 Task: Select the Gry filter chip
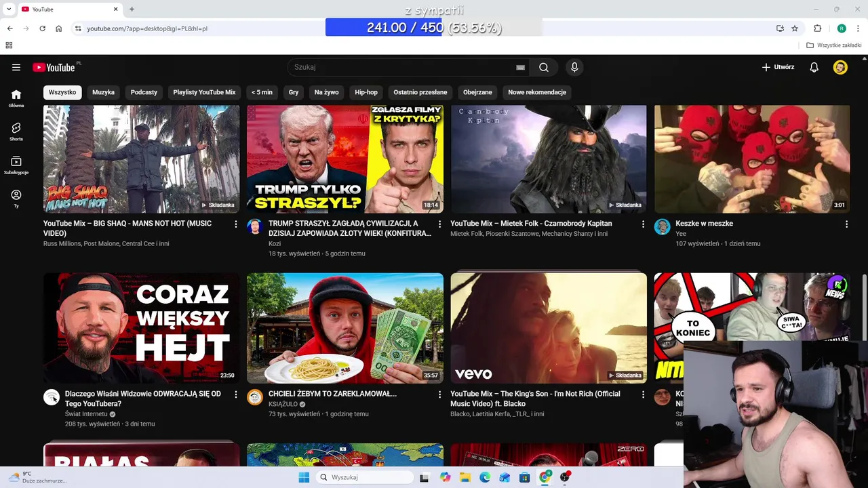294,92
